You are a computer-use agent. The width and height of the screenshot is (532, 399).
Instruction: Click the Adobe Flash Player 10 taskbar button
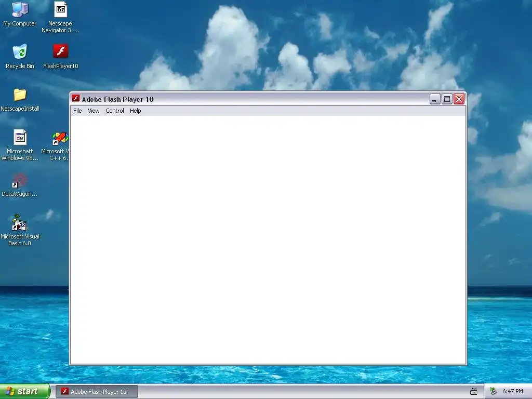click(x=97, y=392)
